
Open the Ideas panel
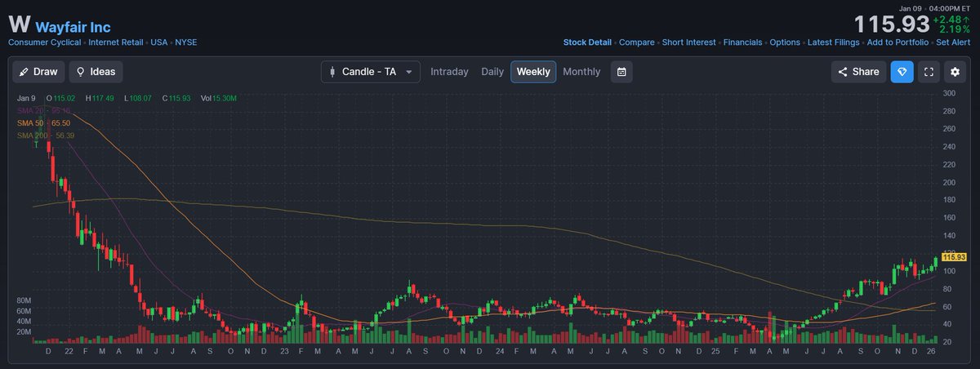click(96, 72)
